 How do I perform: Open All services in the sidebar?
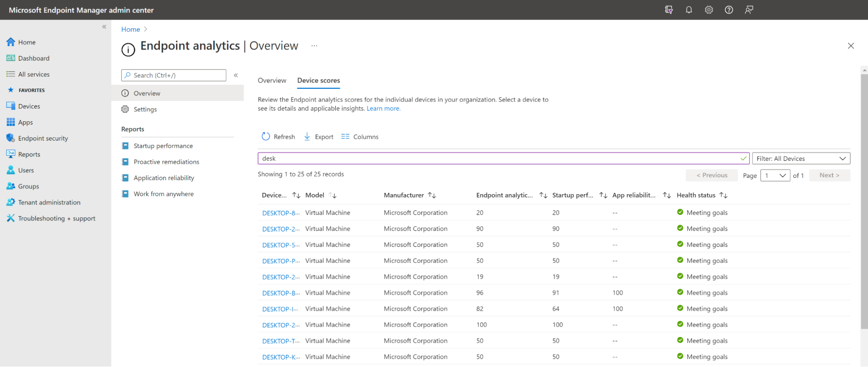pyautogui.click(x=33, y=74)
